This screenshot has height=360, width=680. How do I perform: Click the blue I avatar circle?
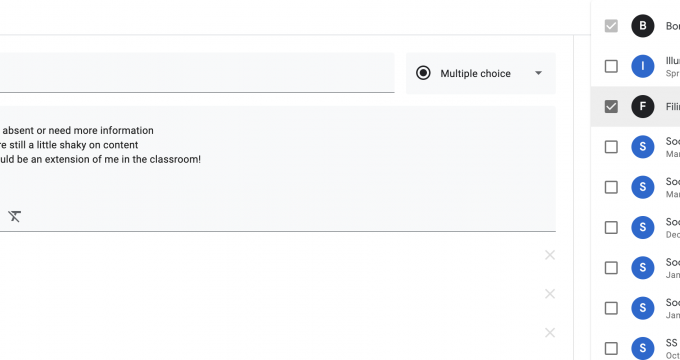click(x=643, y=66)
